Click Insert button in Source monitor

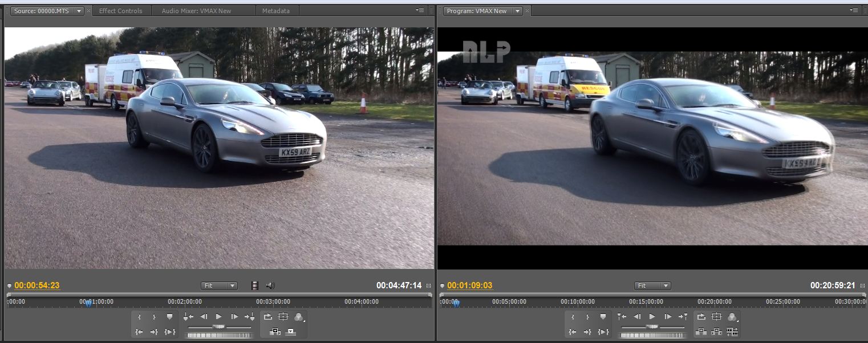(275, 332)
